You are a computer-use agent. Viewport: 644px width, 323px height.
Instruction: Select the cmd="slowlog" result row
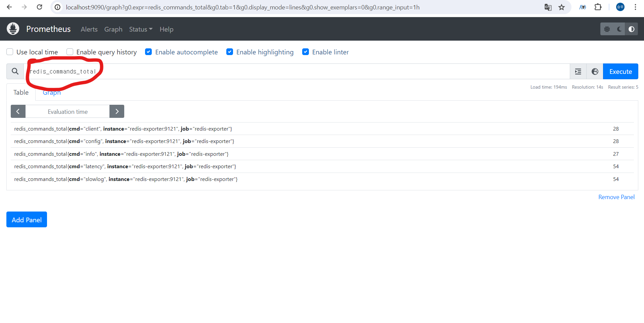click(322, 179)
